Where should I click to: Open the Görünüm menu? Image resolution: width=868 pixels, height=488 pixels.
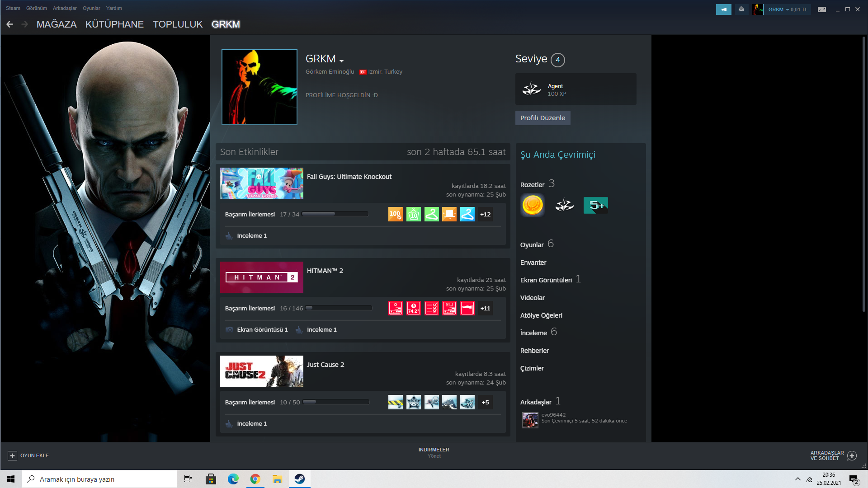coord(37,8)
